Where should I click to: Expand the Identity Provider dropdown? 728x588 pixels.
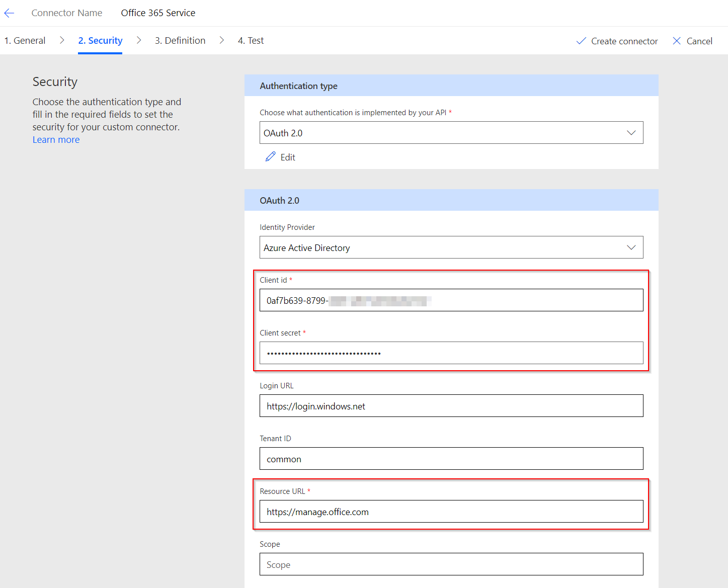(x=451, y=247)
